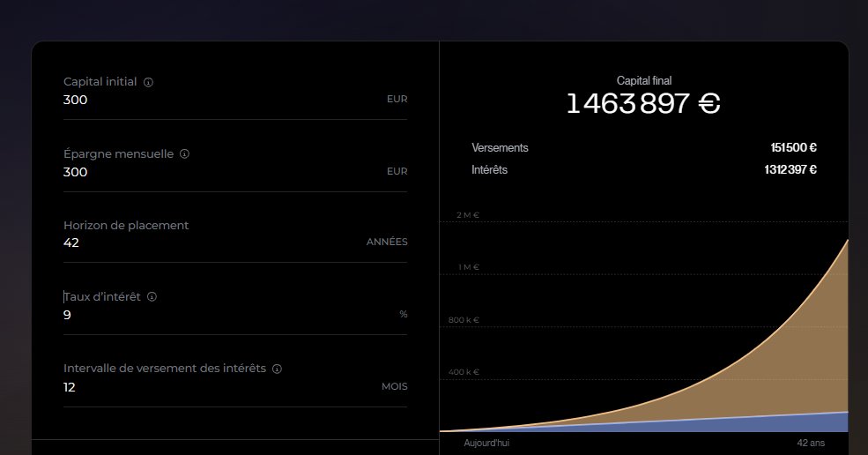The image size is (868, 455).
Task: Click the Intérêts label
Action: pyautogui.click(x=489, y=169)
